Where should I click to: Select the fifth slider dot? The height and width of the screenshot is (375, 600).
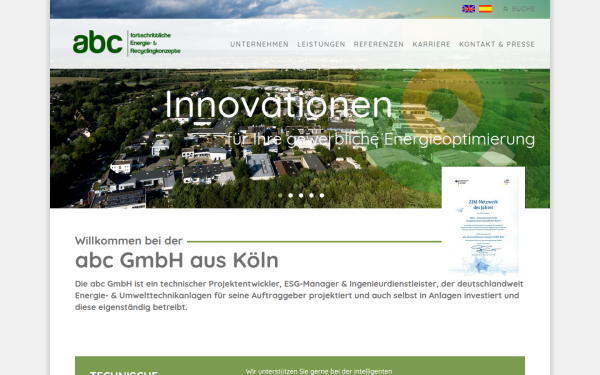[322, 195]
